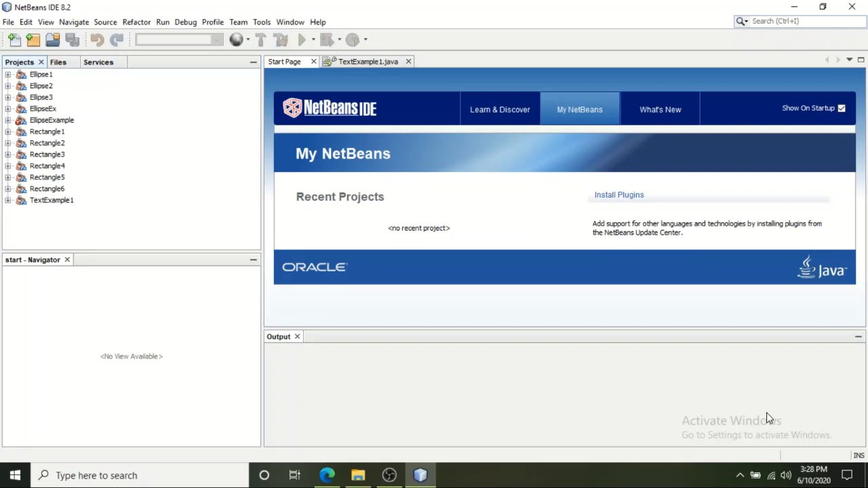Open the Windows Start menu
Image resolution: width=868 pixels, height=488 pixels.
click(x=15, y=475)
